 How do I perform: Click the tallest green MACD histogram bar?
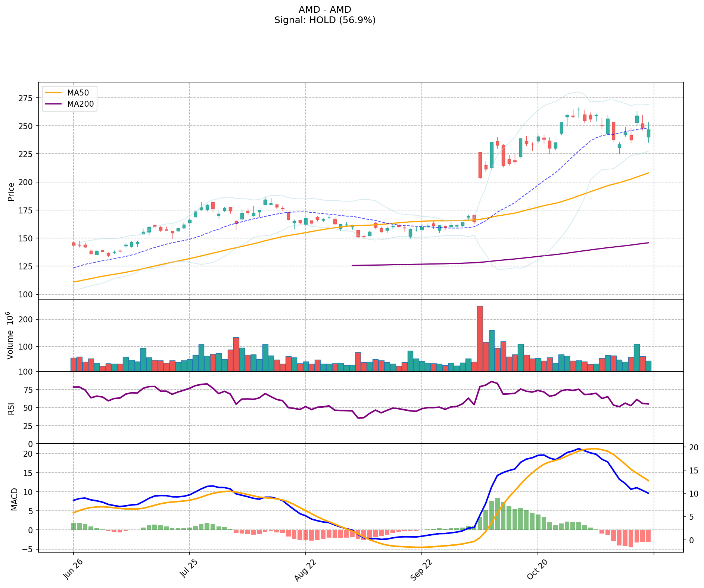pyautogui.click(x=497, y=513)
